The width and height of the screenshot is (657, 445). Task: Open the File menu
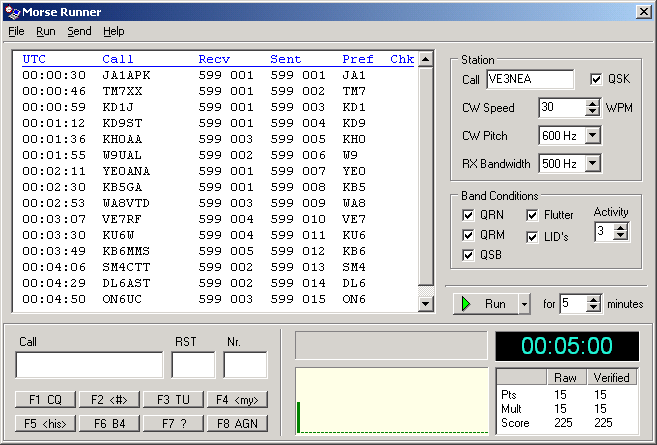16,31
